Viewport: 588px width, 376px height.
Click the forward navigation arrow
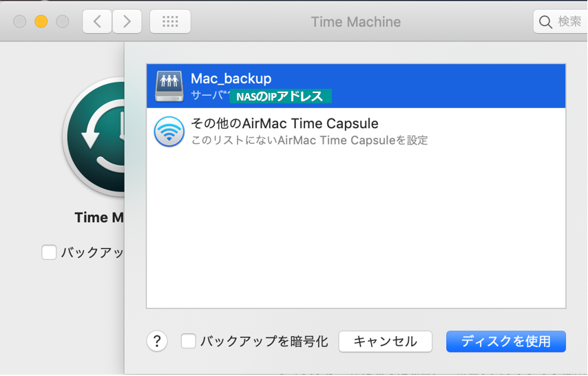coord(127,21)
